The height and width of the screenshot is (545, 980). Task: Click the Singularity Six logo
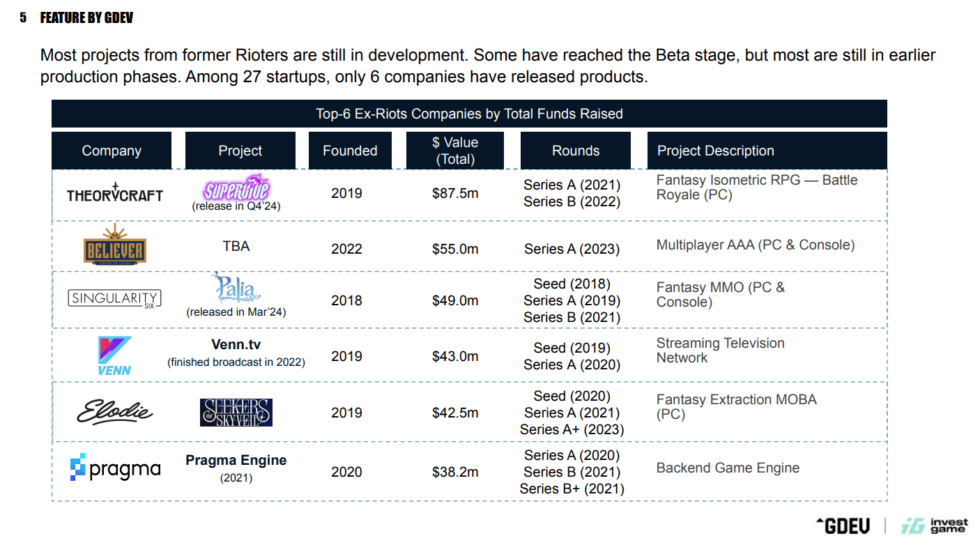tap(115, 298)
